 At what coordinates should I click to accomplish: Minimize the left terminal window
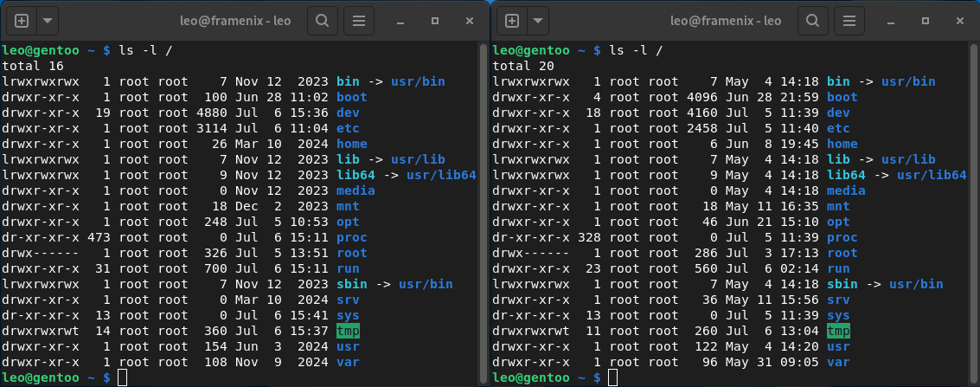tap(400, 22)
